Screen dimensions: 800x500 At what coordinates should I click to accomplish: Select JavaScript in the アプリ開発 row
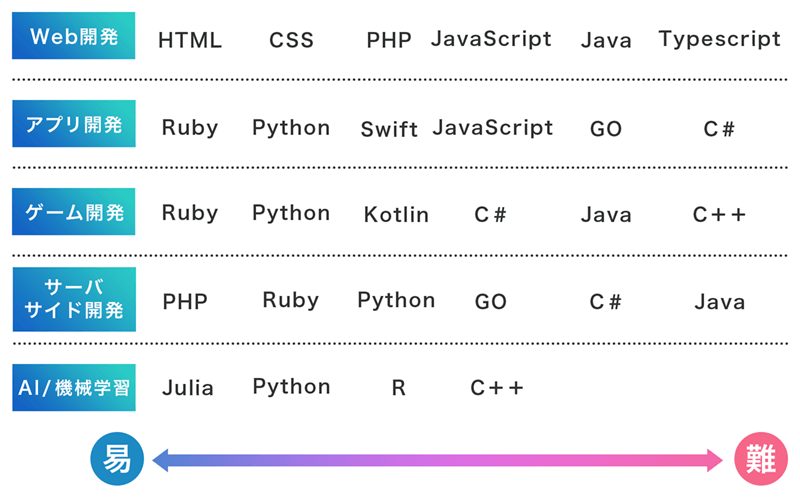492,127
